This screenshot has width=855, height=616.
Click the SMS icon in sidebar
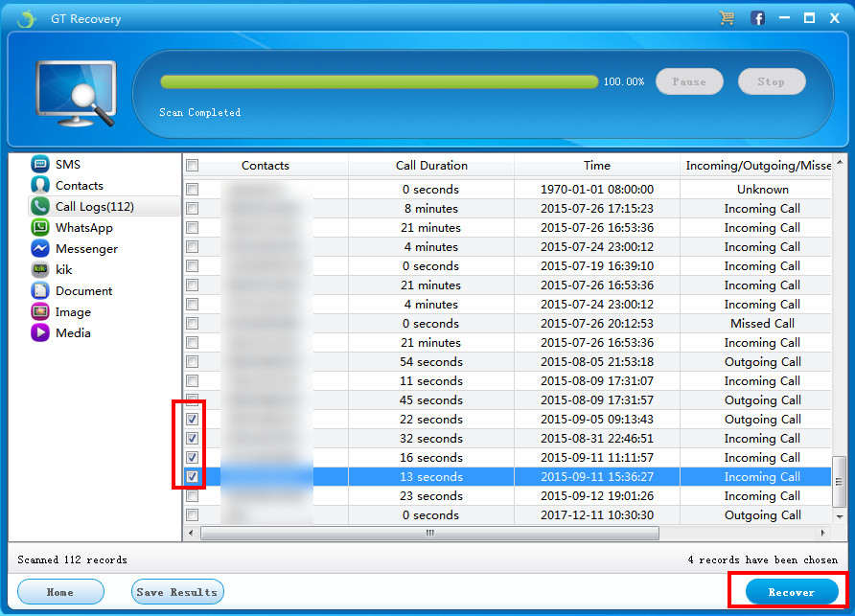pyautogui.click(x=40, y=164)
